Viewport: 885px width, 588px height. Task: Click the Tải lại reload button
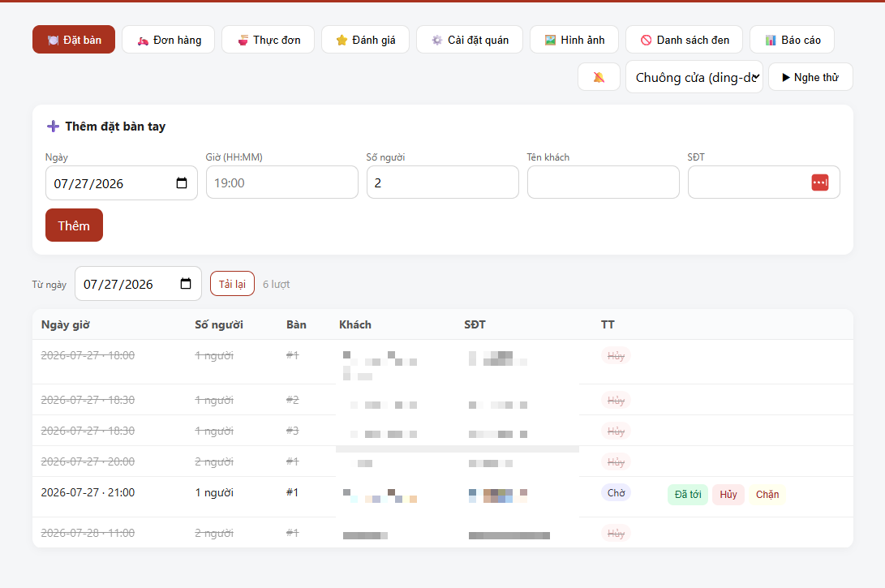pyautogui.click(x=233, y=284)
